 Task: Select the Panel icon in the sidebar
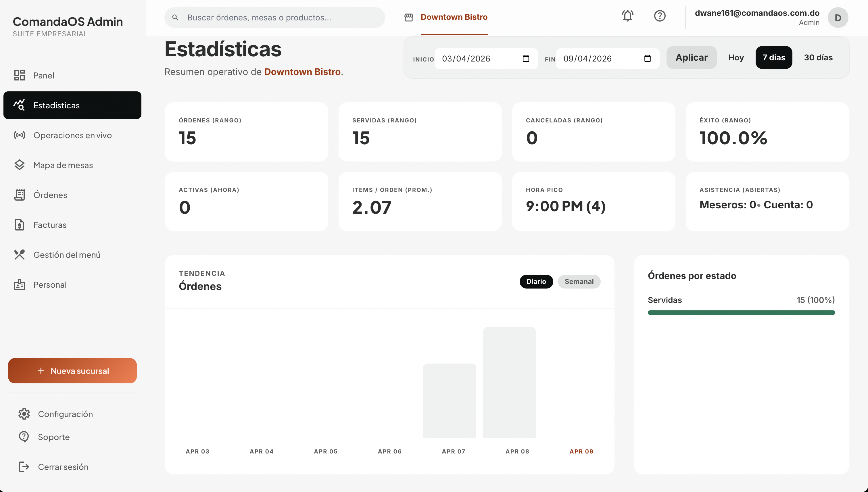point(19,75)
